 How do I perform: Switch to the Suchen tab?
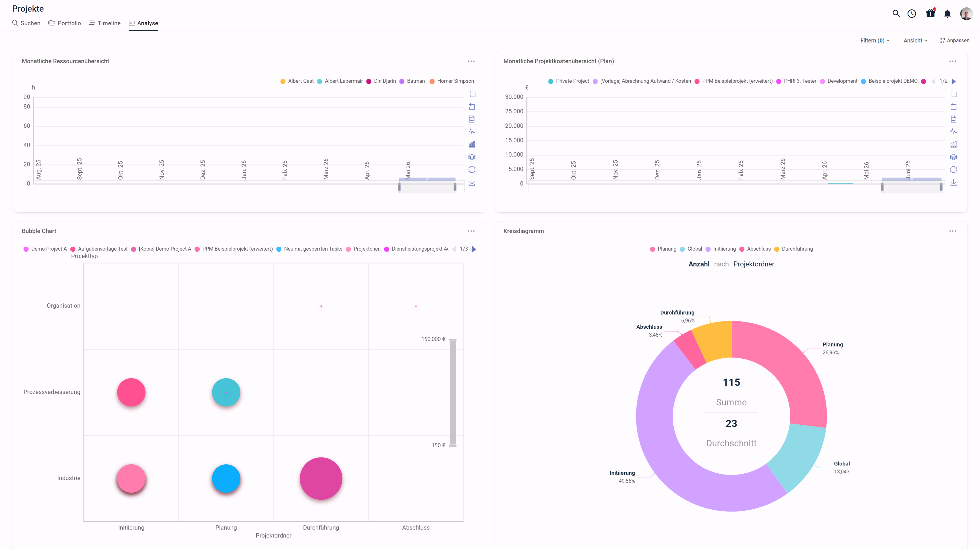(26, 23)
